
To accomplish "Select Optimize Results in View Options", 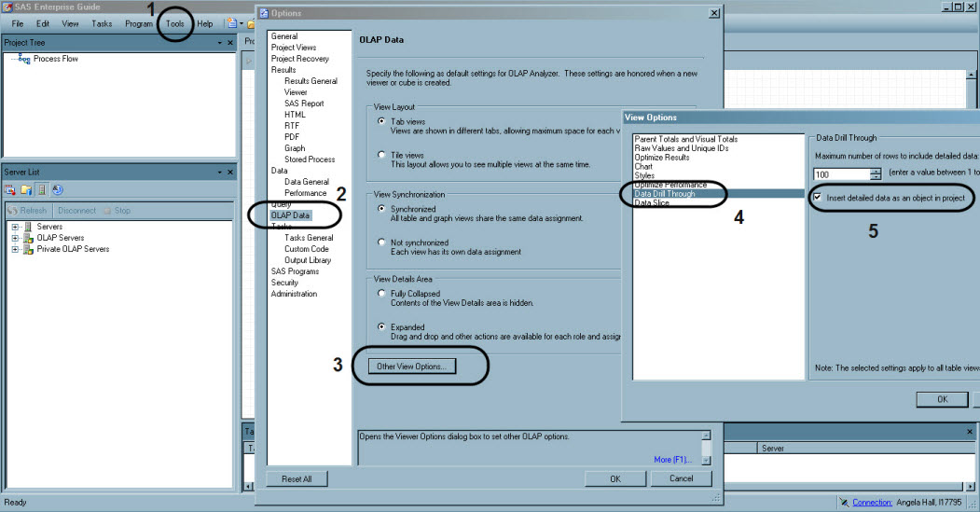I will (x=662, y=158).
